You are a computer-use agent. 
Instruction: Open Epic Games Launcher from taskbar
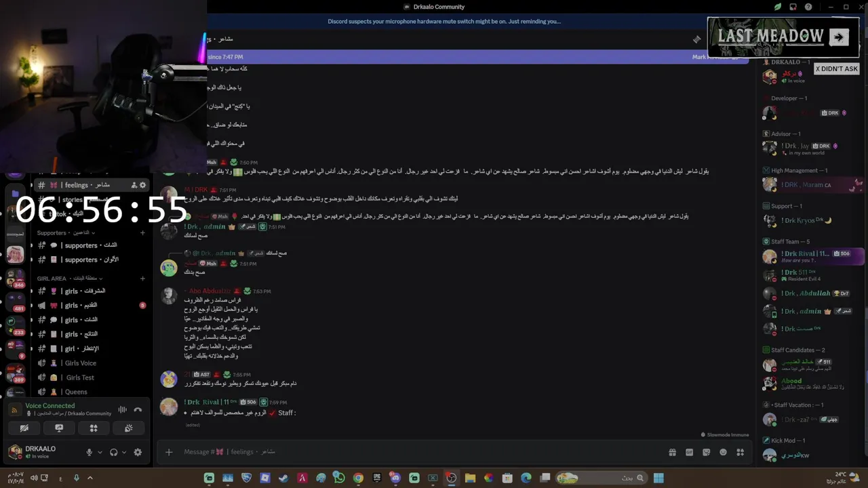376,478
